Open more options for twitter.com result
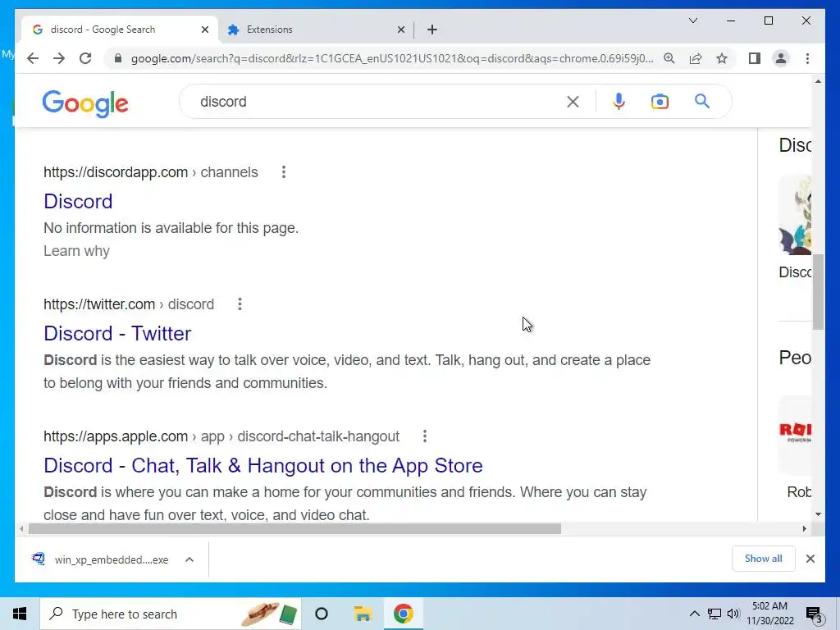 pos(240,304)
